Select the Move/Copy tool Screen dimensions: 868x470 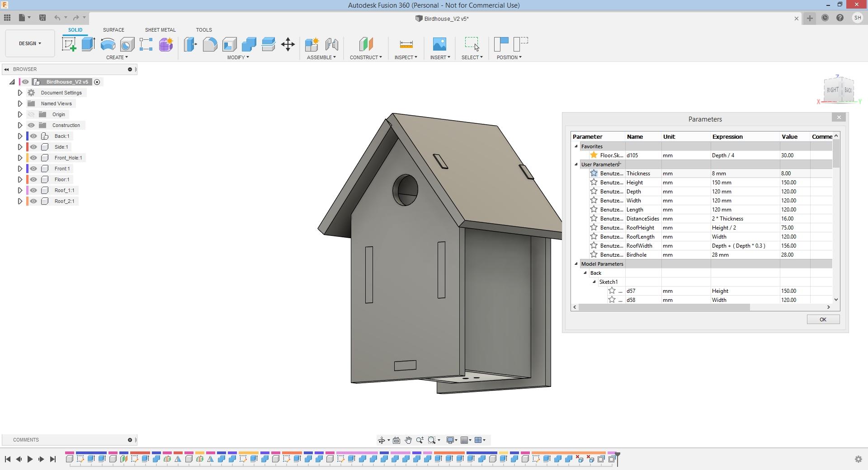(288, 44)
